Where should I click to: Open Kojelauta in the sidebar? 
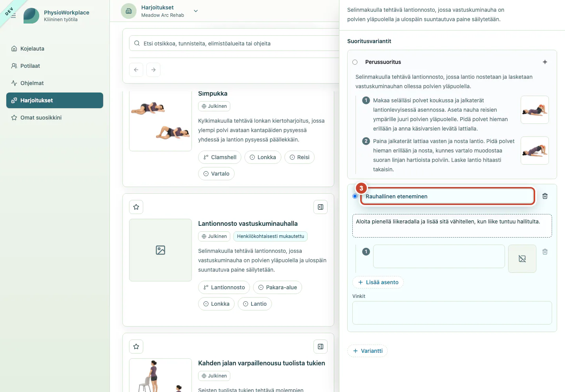55,49
